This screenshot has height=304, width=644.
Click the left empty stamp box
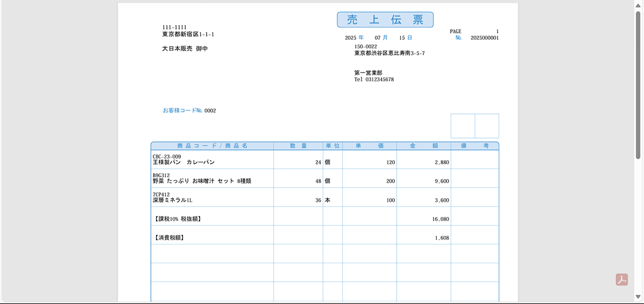click(463, 126)
